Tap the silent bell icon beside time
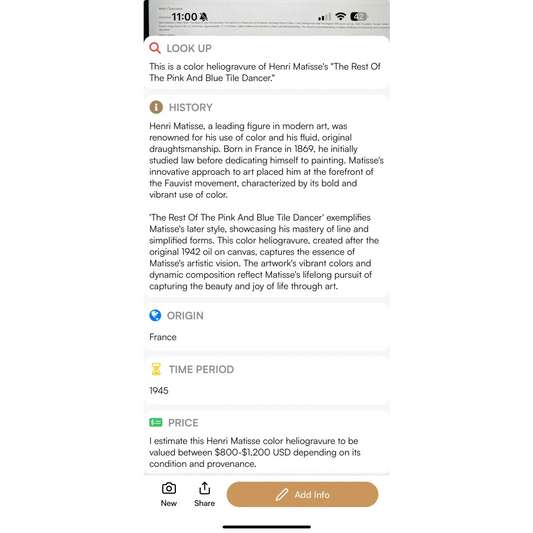Image resolution: width=533 pixels, height=533 pixels. tap(204, 17)
